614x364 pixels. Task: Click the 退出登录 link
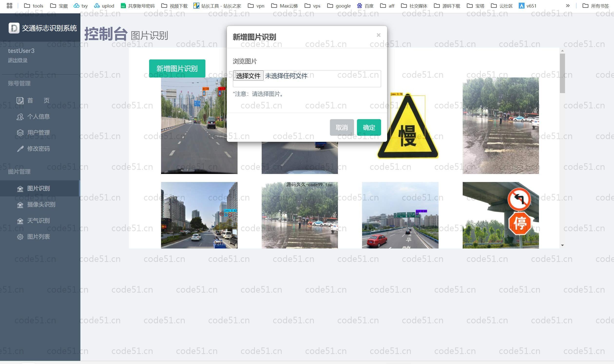point(18,60)
